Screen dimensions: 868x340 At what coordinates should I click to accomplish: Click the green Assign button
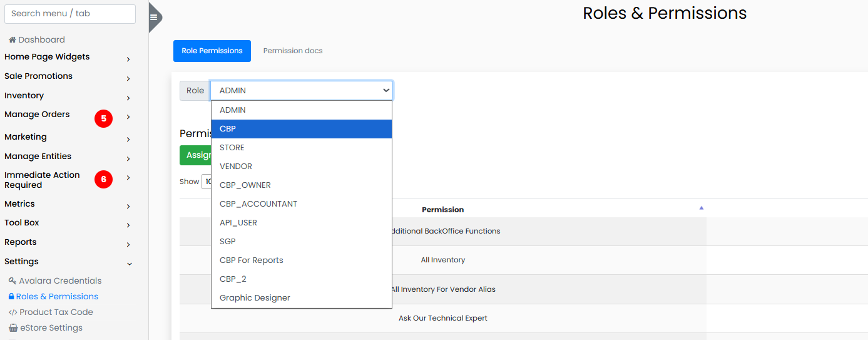pyautogui.click(x=195, y=155)
